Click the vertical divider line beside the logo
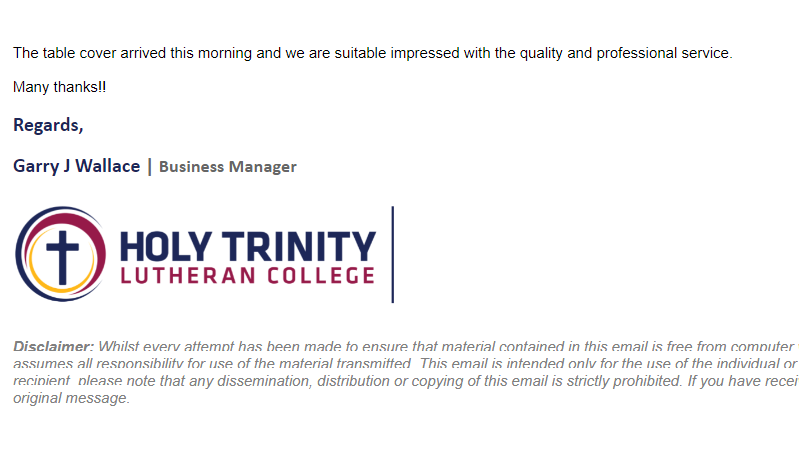Screen dimensions: 799x454 tap(392, 254)
